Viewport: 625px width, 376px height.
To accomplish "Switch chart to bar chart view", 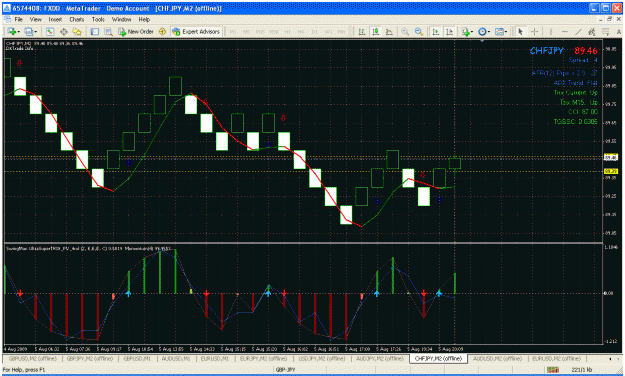I will (362, 31).
